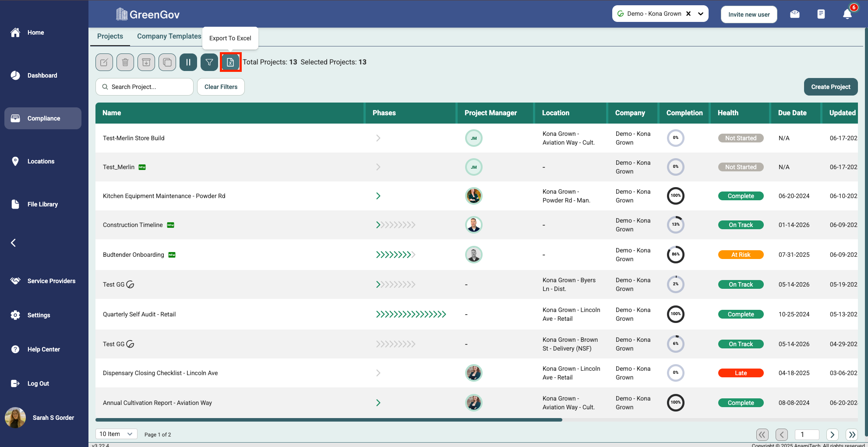Open the 10 Item page size dropdown
This screenshot has height=447, width=868.
click(116, 434)
